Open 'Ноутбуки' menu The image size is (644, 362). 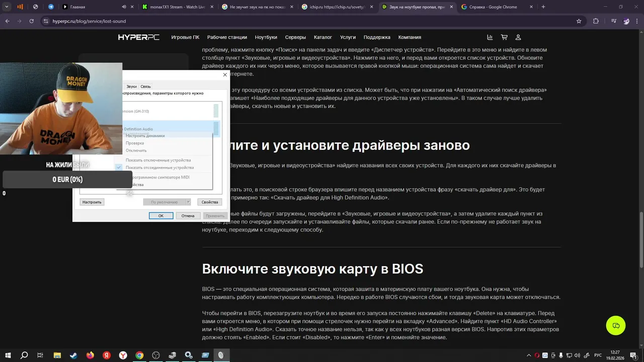click(x=266, y=37)
